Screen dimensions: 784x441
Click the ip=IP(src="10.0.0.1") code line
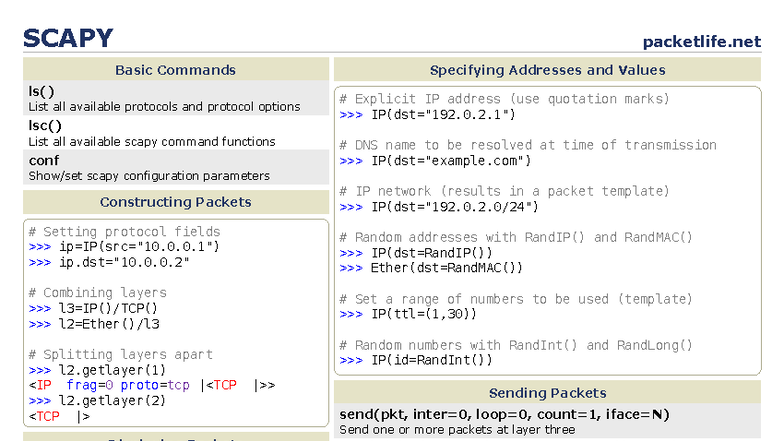pyautogui.click(x=124, y=246)
